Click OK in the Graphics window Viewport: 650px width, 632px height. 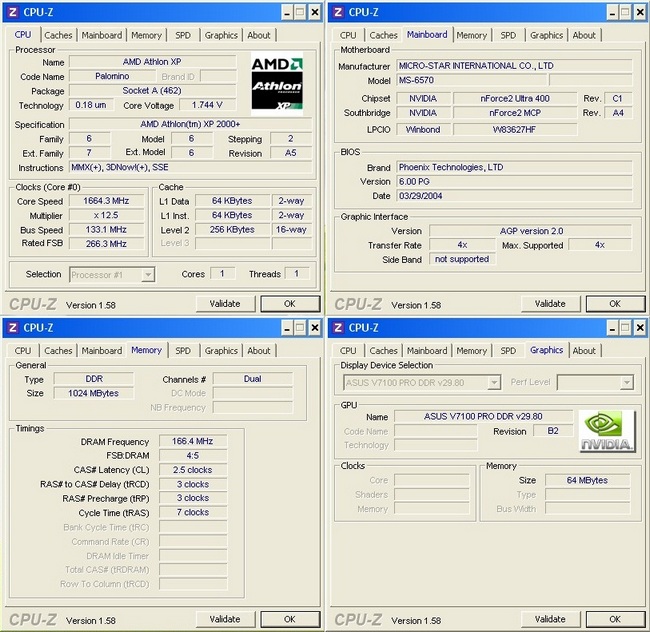614,619
